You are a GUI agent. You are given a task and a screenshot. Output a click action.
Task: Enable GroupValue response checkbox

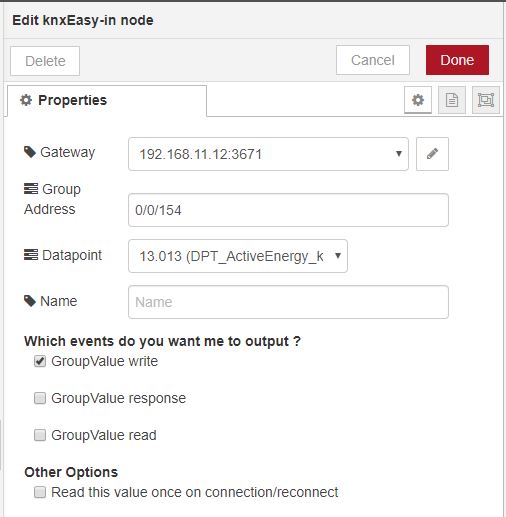(40, 398)
